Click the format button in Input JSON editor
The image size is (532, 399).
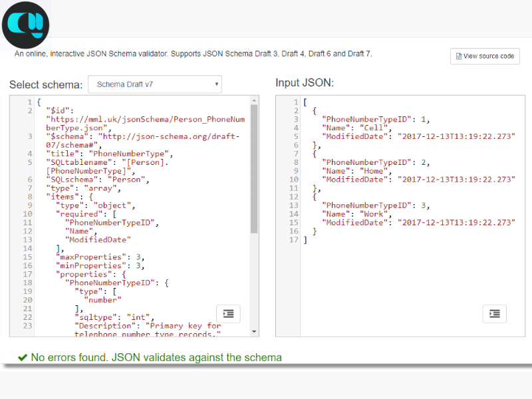494,314
